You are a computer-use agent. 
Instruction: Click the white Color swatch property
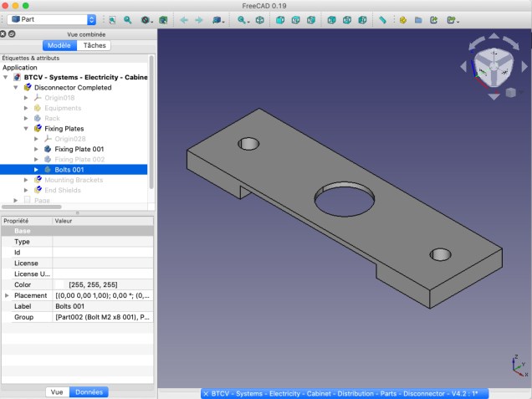click(x=59, y=284)
